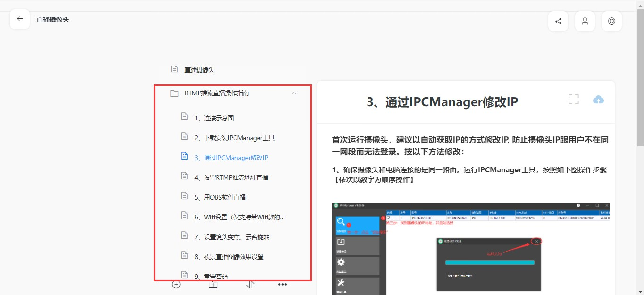This screenshot has height=295, width=644.
Task: Enter fullscreen view of the document panel
Action: pyautogui.click(x=573, y=99)
